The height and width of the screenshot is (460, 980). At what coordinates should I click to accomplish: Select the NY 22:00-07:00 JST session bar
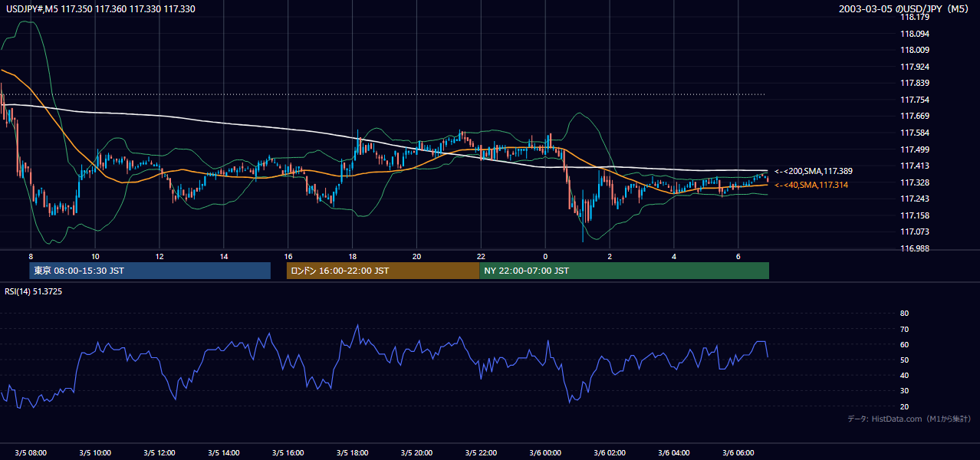point(624,271)
